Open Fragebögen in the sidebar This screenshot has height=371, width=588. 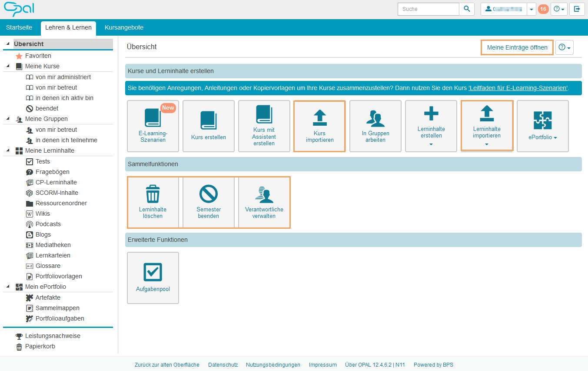tap(48, 172)
